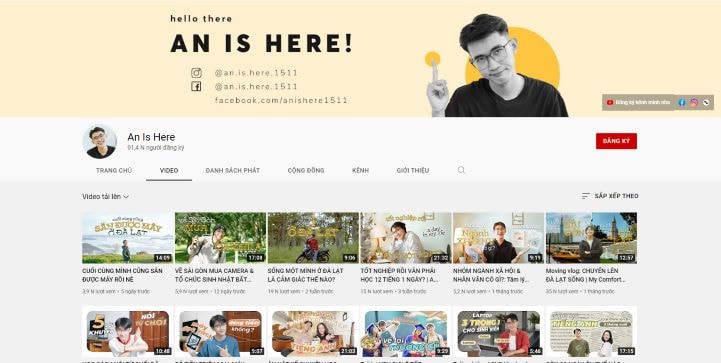Click the 'An Is Here' channel name
Image resolution: width=721 pixels, height=363 pixels.
pos(151,137)
